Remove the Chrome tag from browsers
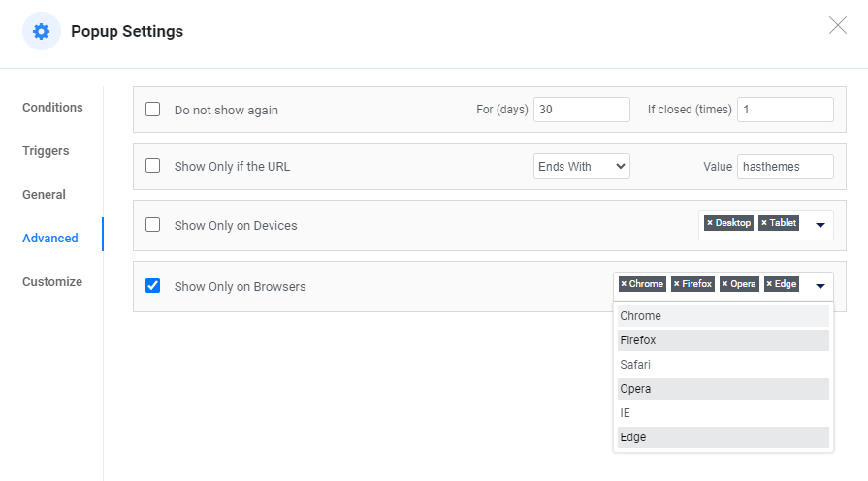The image size is (868, 481). (x=624, y=284)
